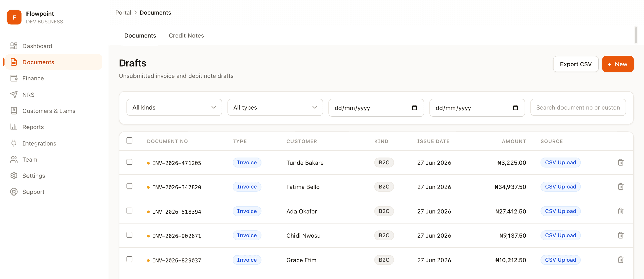Click the CSV Upload badge for Fatima Bello
644x279 pixels.
(x=560, y=187)
